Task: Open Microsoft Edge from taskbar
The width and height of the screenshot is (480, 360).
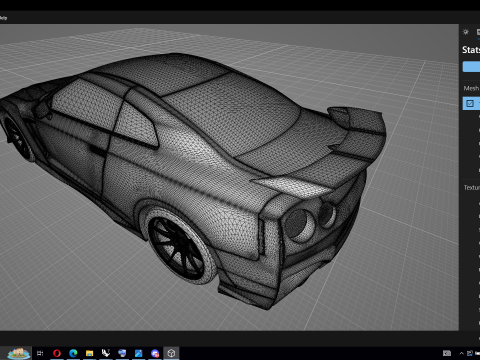Action: click(x=73, y=353)
